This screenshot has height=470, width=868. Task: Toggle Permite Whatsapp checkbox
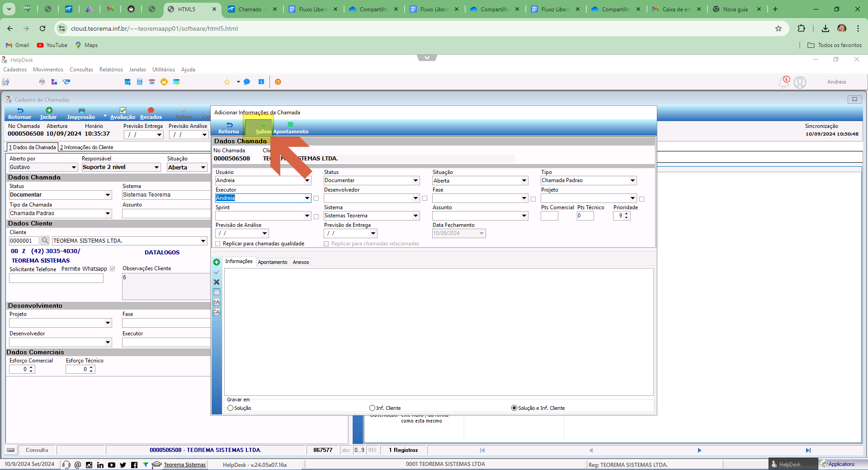[113, 268]
